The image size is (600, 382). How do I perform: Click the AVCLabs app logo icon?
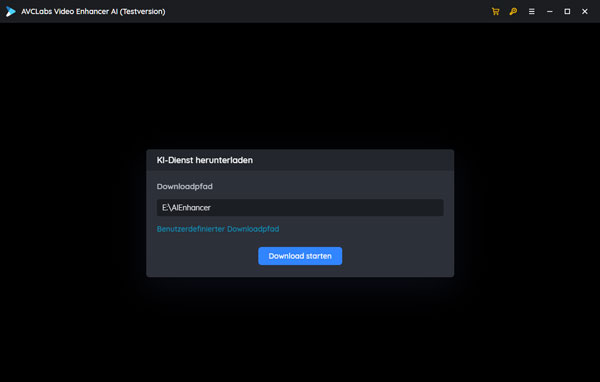[10, 11]
